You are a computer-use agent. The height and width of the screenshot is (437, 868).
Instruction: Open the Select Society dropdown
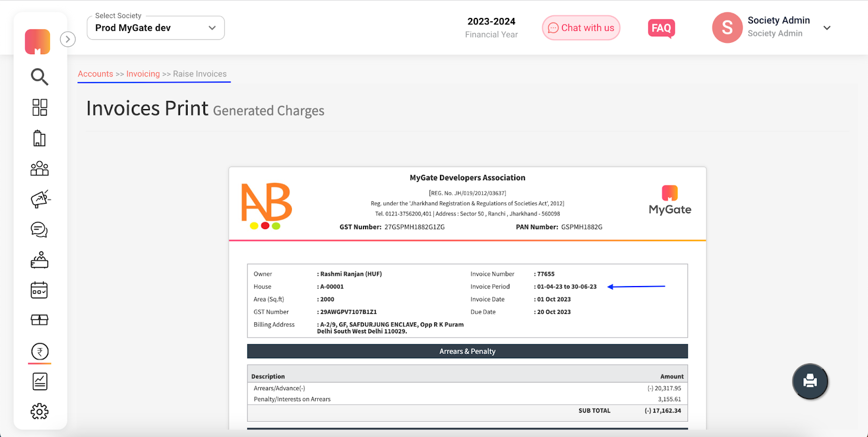click(x=156, y=28)
